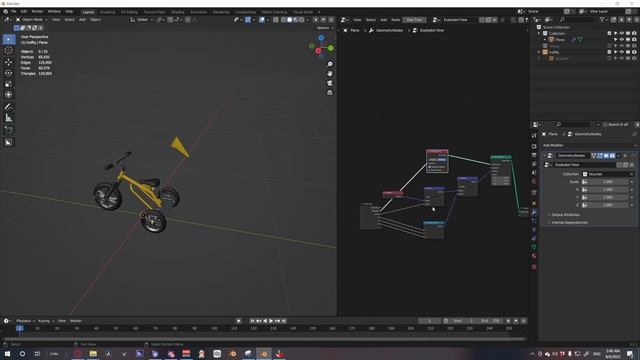The image size is (640, 360).
Task: Click the viewport pan hand icon
Action: click(x=330, y=73)
